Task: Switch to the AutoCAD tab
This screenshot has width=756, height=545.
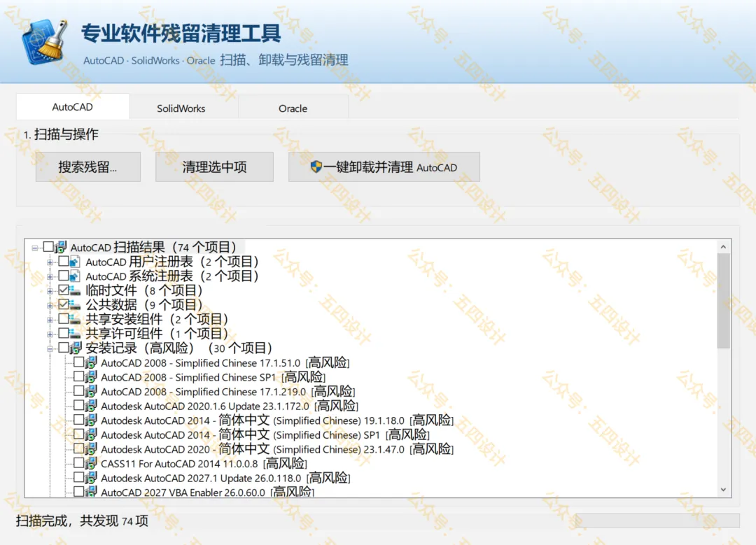Action: pos(72,107)
